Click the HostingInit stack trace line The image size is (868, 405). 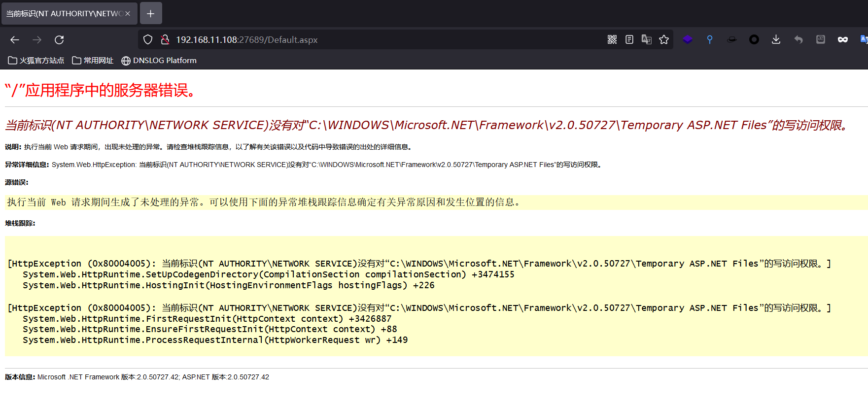point(229,285)
